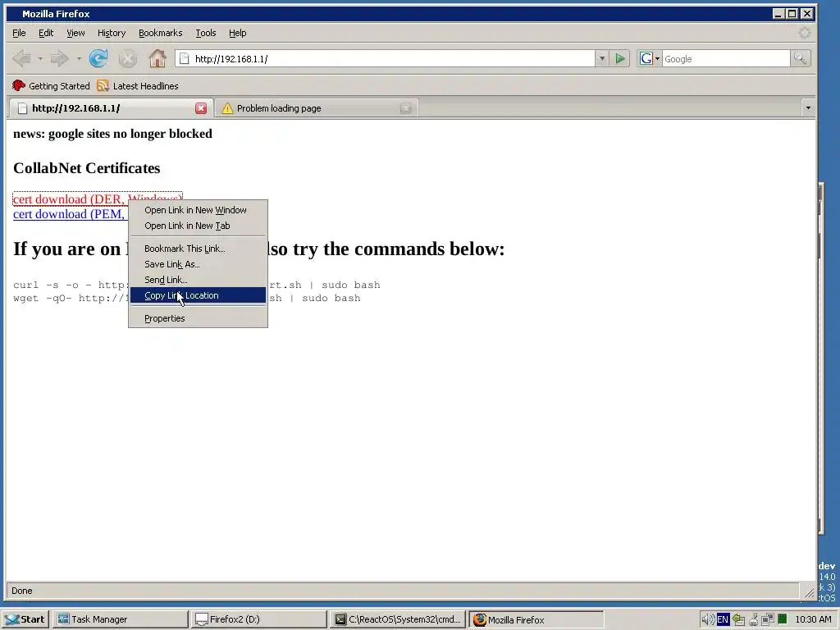This screenshot has width=840, height=630.
Task: Close the Problem loading page tab
Action: [x=406, y=108]
